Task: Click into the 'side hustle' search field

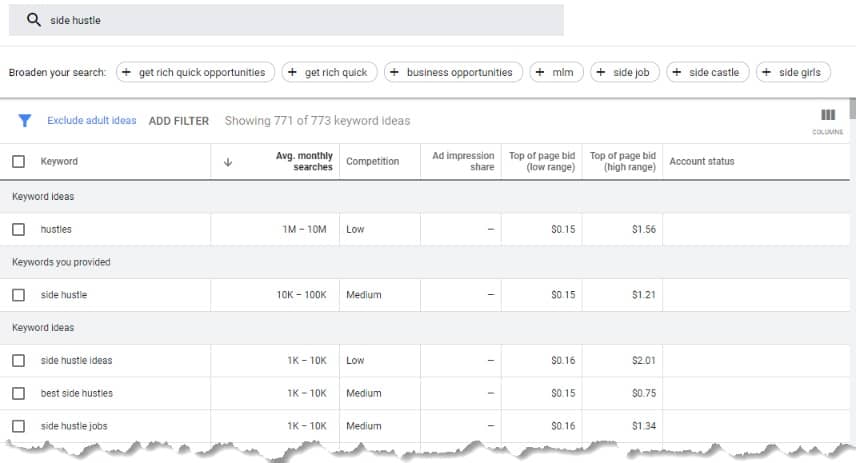Action: pos(286,20)
